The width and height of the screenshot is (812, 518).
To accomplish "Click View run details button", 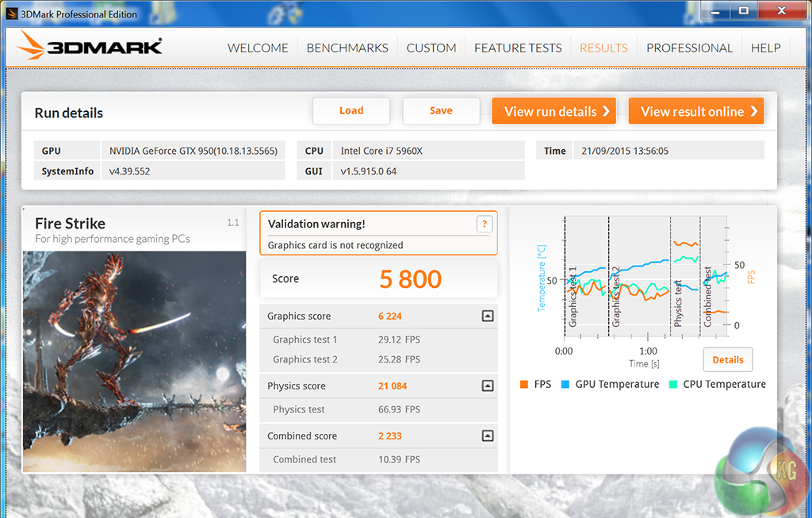I will (x=554, y=111).
